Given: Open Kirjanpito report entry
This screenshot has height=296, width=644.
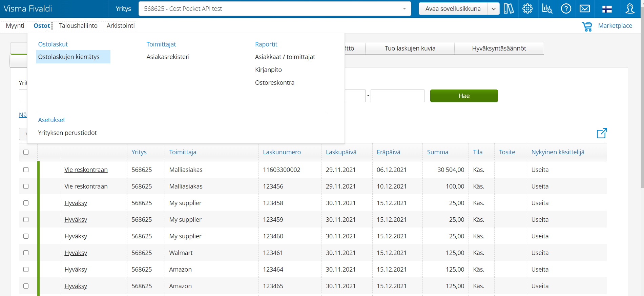Looking at the screenshot, I should (x=269, y=70).
